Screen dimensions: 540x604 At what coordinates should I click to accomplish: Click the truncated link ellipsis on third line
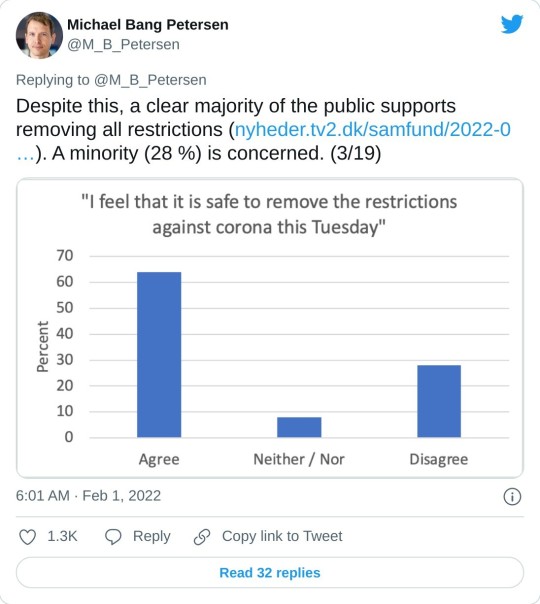[x=25, y=154]
